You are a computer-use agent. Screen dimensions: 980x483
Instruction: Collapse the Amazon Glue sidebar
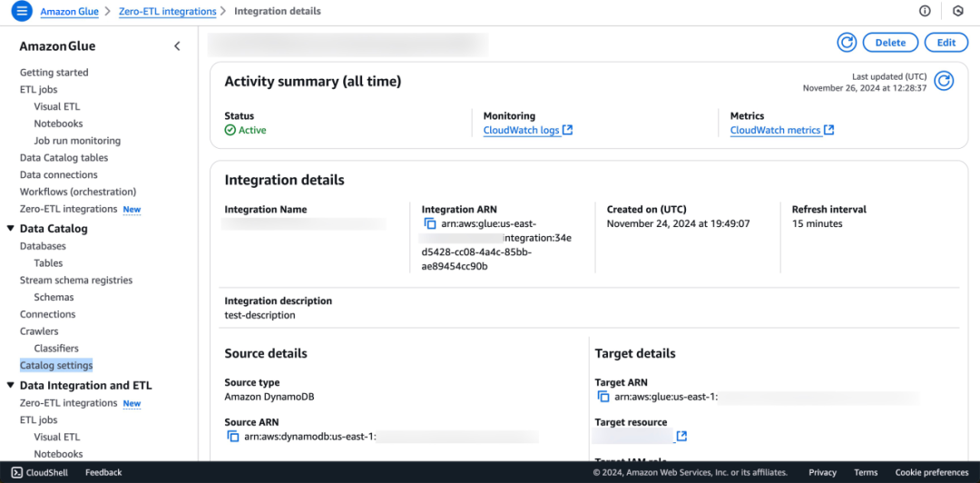point(178,46)
